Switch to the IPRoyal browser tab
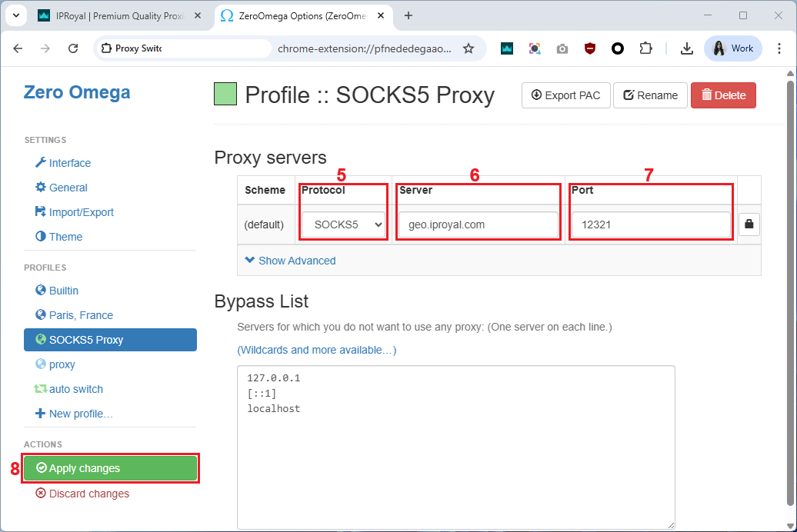Screen dimensions: 797x532 (x=120, y=15)
